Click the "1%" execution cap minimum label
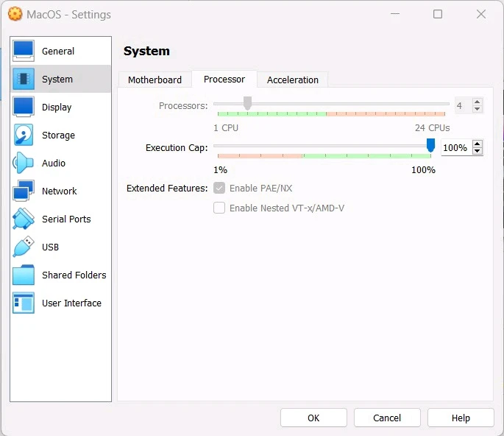 coord(221,170)
